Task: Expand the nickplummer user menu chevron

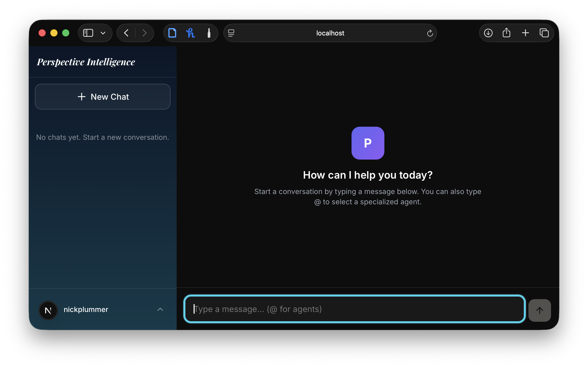Action: [160, 309]
